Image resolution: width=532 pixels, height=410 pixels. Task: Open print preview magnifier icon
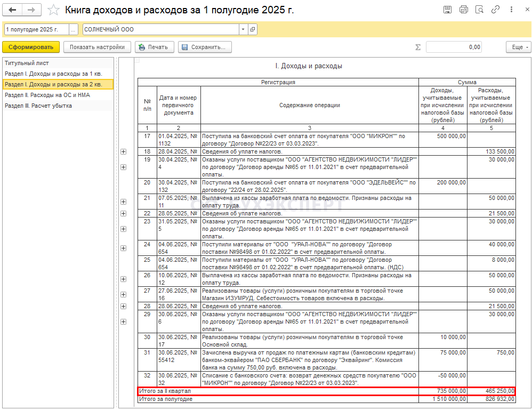pos(479,10)
